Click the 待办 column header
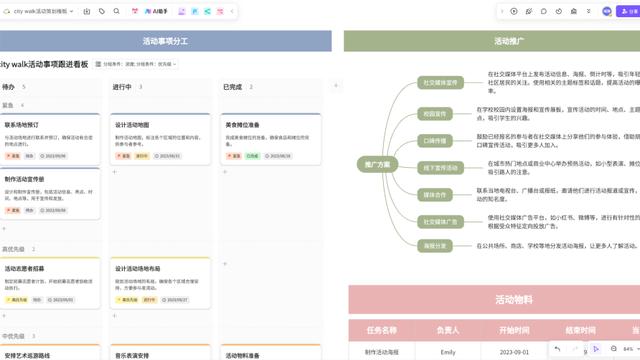 click(x=9, y=87)
